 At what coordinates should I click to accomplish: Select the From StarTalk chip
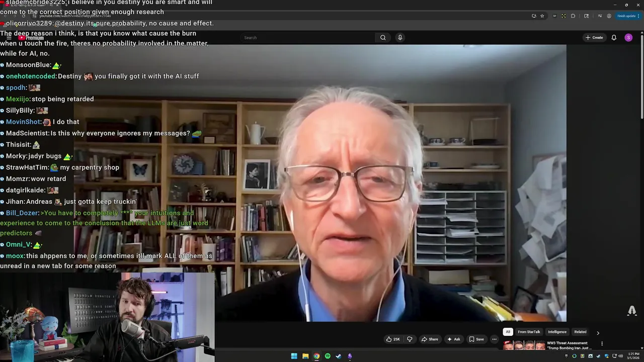pos(529,332)
